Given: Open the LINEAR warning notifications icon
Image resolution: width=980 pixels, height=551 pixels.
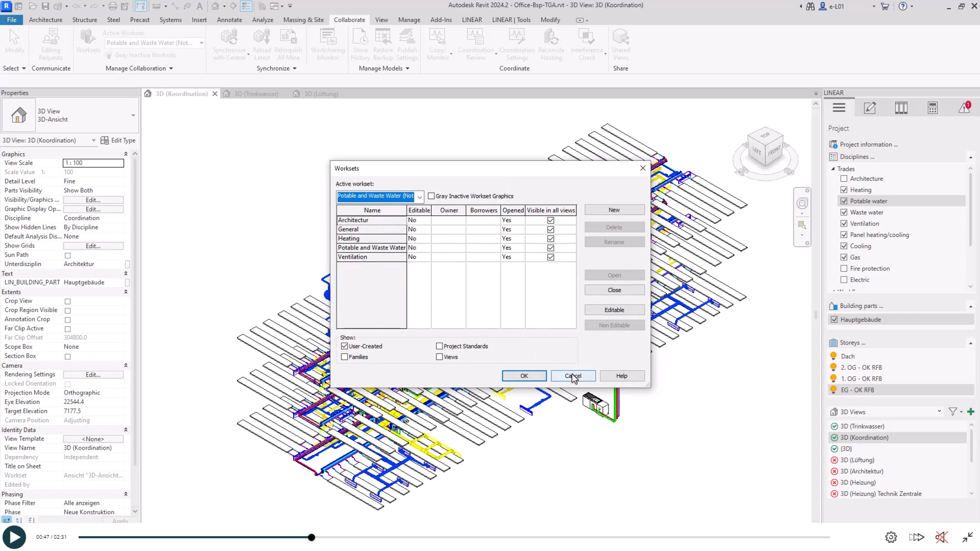Looking at the screenshot, I should [964, 107].
